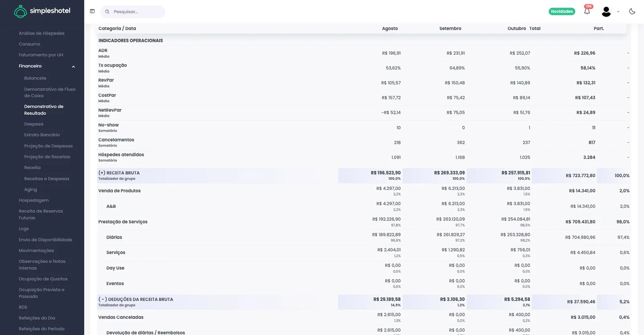This screenshot has height=335, width=644.
Task: Open Receitas e Despesas item
Action: point(47,179)
